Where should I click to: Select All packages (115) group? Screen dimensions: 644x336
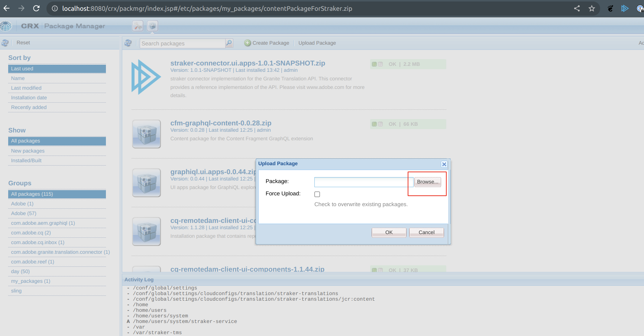57,194
